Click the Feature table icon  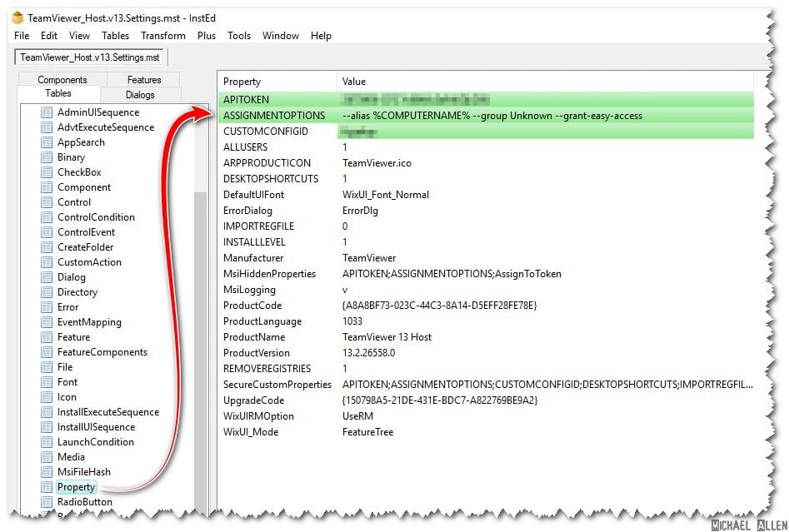point(47,337)
